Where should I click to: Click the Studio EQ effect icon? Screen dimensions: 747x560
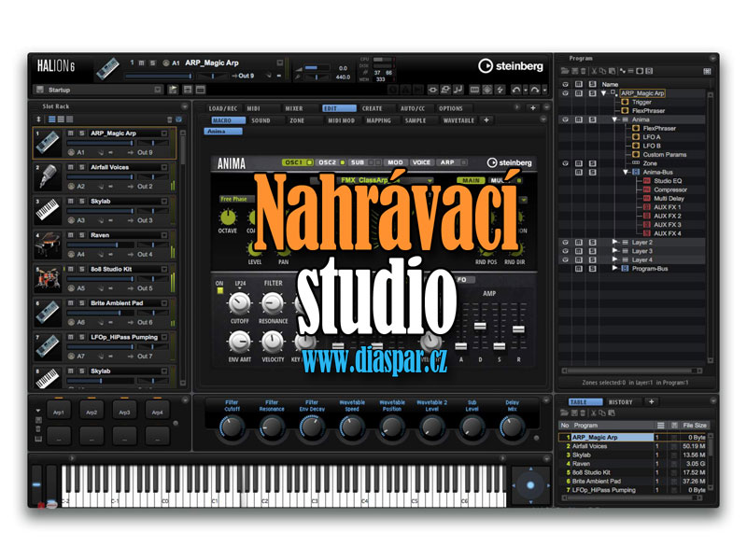click(646, 181)
